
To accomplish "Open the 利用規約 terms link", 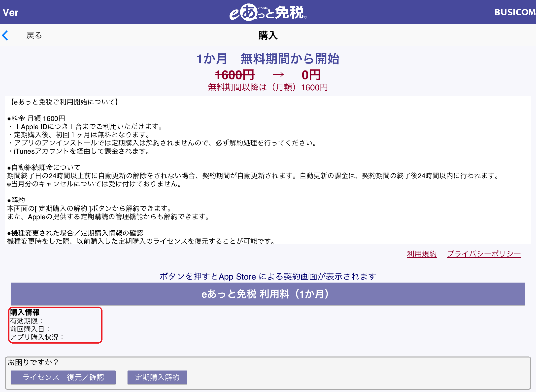I will [x=422, y=254].
